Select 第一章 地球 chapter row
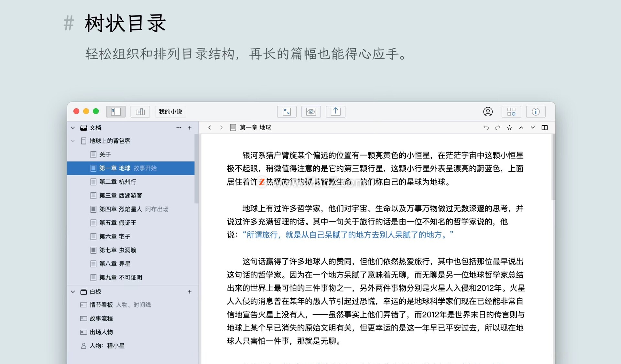621x364 pixels. click(131, 168)
